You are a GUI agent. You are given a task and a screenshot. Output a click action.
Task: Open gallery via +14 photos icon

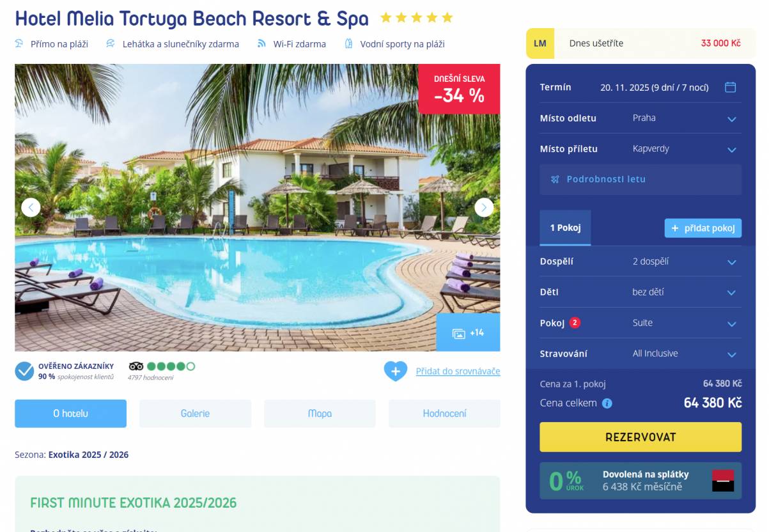(x=468, y=332)
